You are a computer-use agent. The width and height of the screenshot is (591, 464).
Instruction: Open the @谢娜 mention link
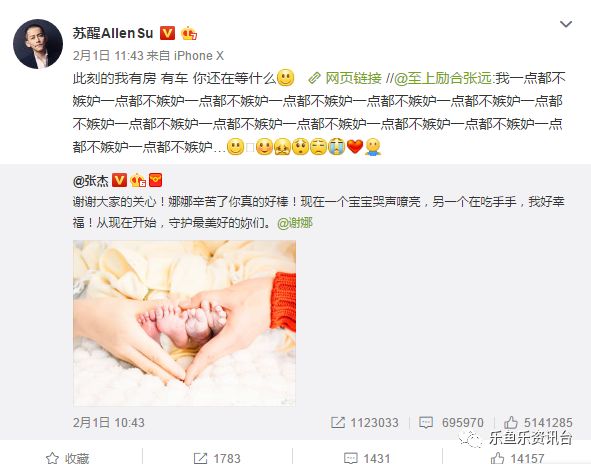pos(295,223)
